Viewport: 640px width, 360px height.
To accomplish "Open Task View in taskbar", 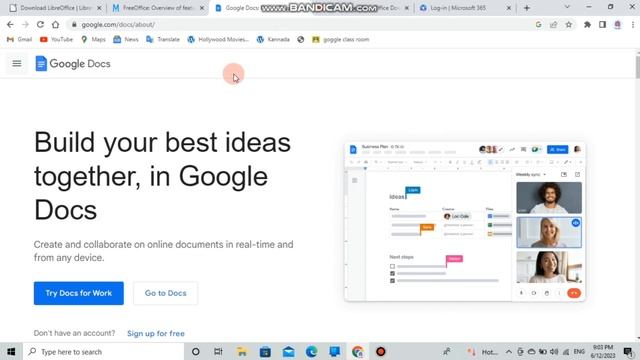I will [218, 351].
